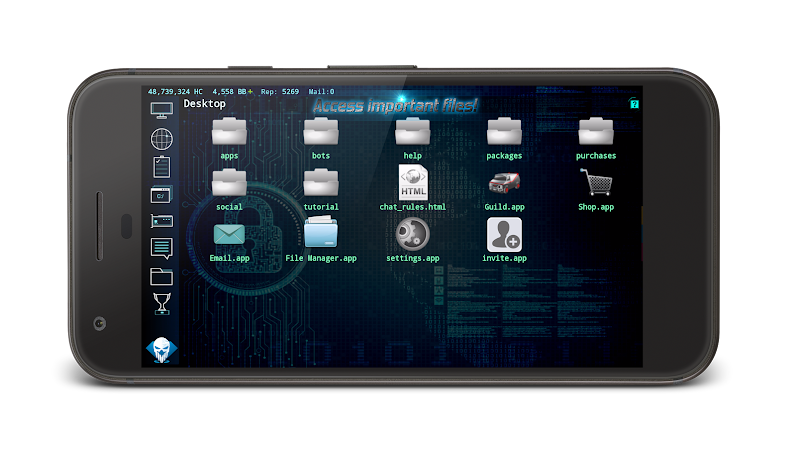Open the bots folder
796x450 pixels.
(x=321, y=132)
